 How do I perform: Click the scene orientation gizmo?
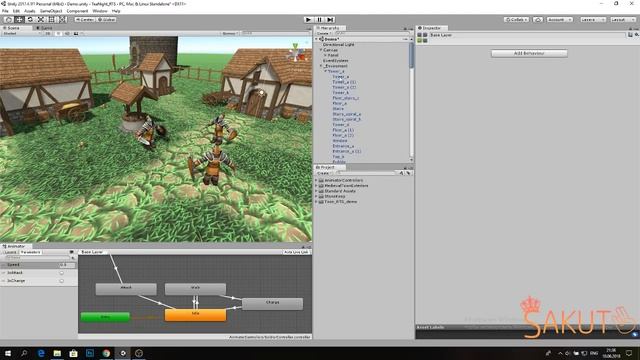(297, 52)
